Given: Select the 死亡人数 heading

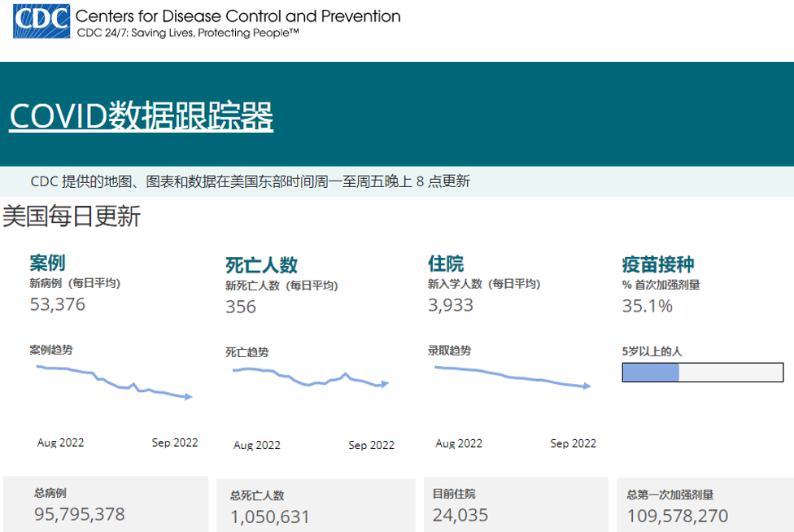Looking at the screenshot, I should [x=261, y=265].
